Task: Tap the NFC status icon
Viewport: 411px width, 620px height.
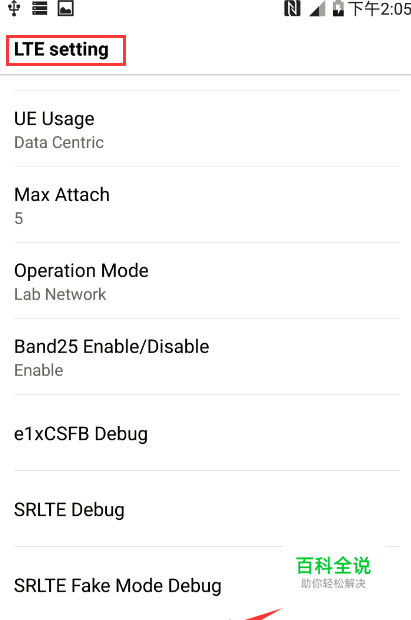Action: 292,9
